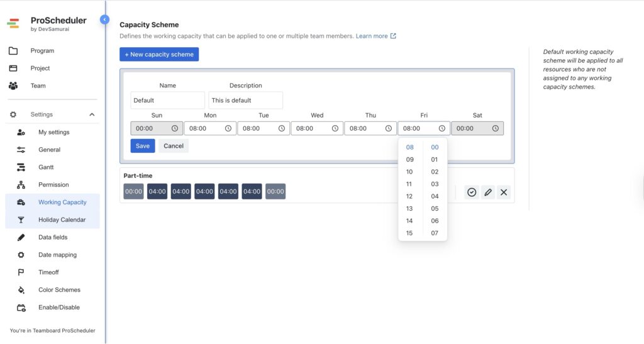The image size is (644, 344).
Task: Click the Timeoff flag icon
Action: click(21, 272)
